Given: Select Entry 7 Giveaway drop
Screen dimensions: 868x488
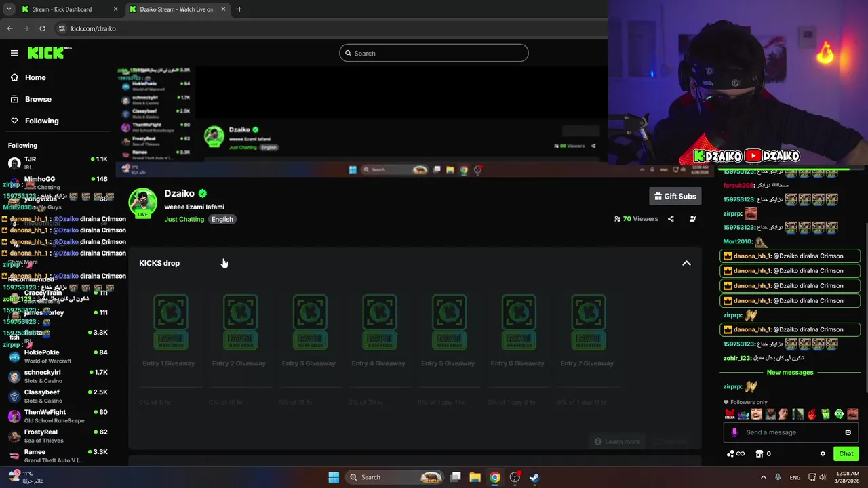Looking at the screenshot, I should pos(588,331).
